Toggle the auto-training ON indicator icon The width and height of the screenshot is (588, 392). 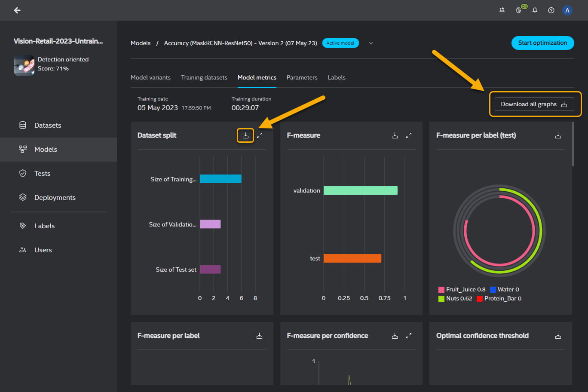(x=519, y=10)
